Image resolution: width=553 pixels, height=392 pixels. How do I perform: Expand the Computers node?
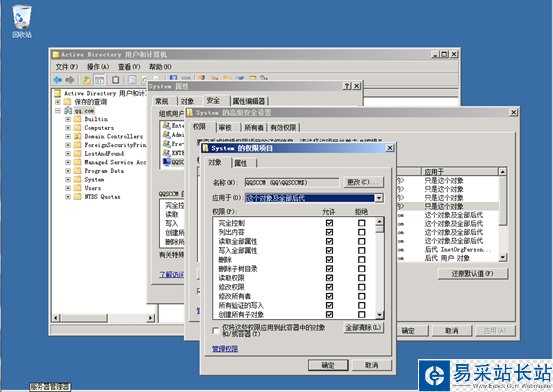click(68, 128)
